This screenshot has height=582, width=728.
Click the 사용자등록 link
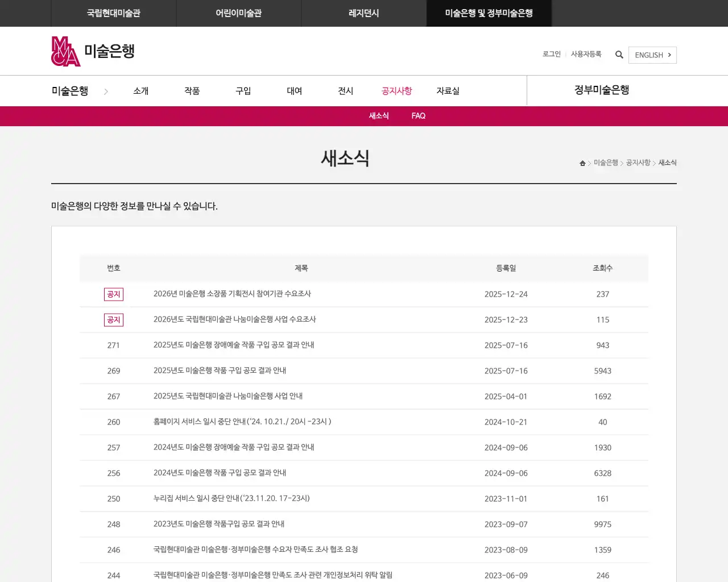pyautogui.click(x=586, y=54)
